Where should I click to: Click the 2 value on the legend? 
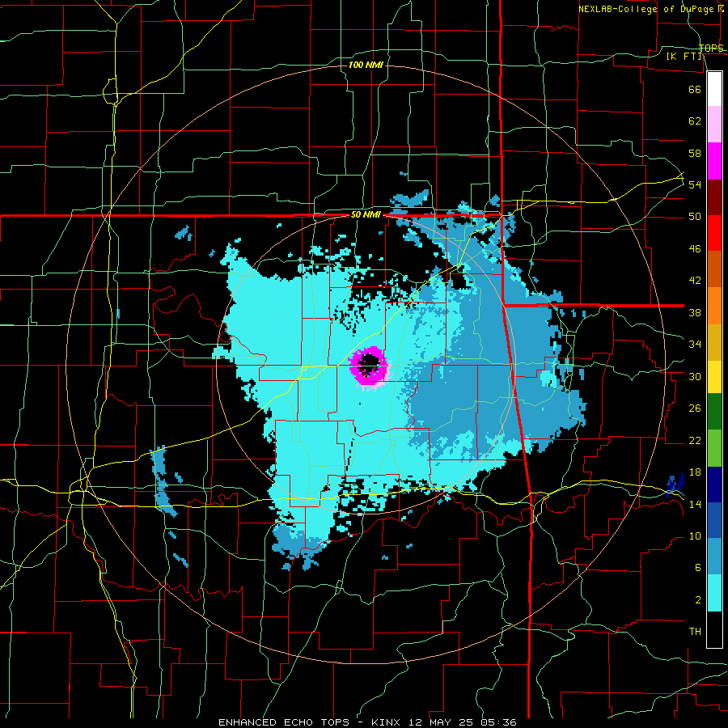[x=697, y=600]
